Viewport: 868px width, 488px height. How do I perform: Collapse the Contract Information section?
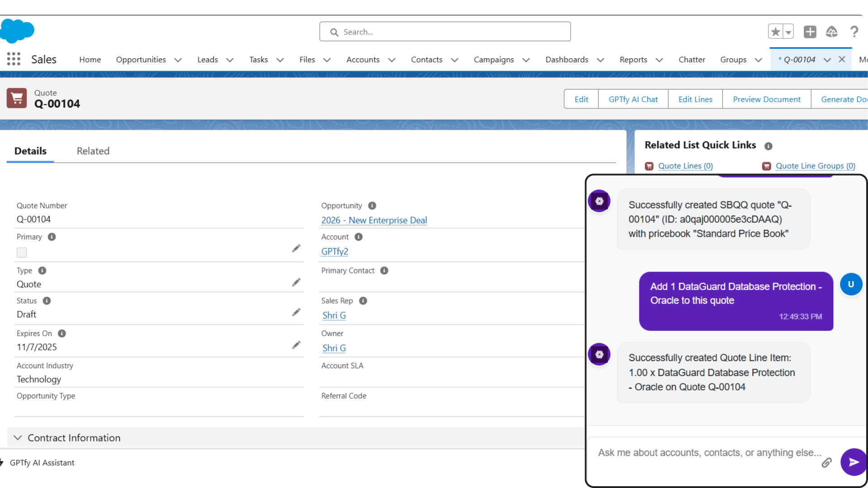(18, 438)
